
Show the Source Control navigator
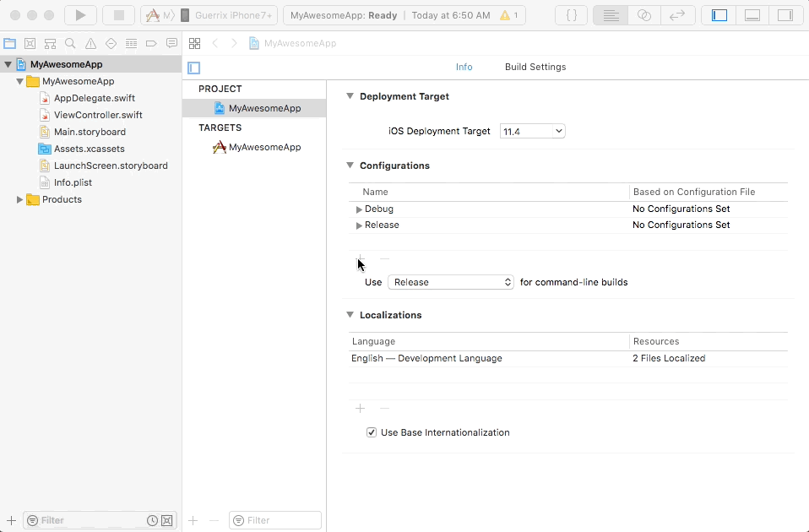click(30, 43)
